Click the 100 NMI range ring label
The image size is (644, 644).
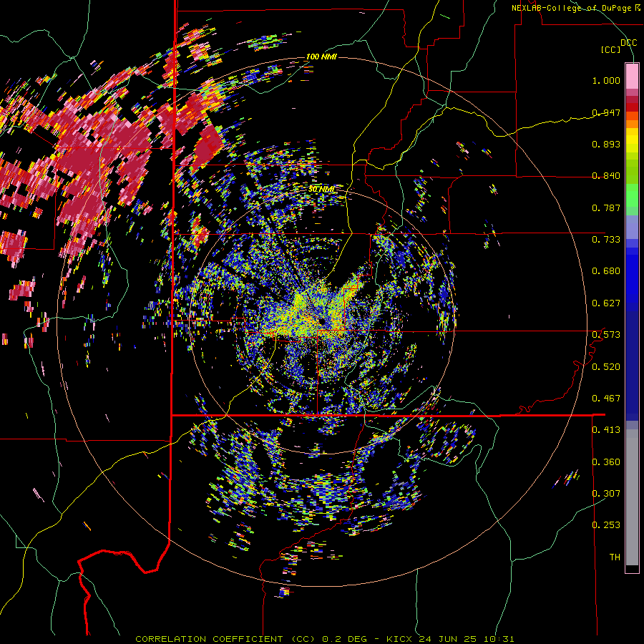click(321, 57)
